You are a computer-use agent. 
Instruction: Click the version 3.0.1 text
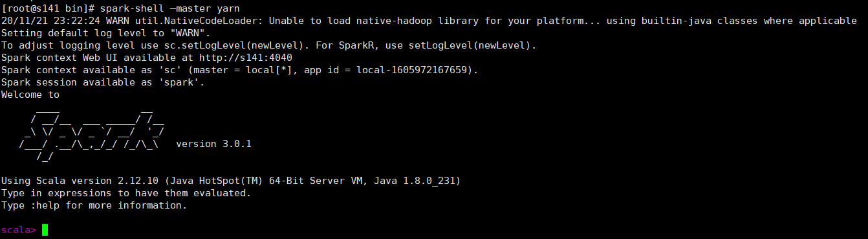point(213,144)
